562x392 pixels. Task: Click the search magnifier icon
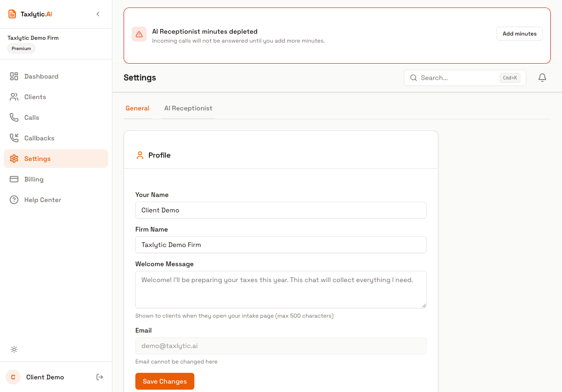click(414, 78)
